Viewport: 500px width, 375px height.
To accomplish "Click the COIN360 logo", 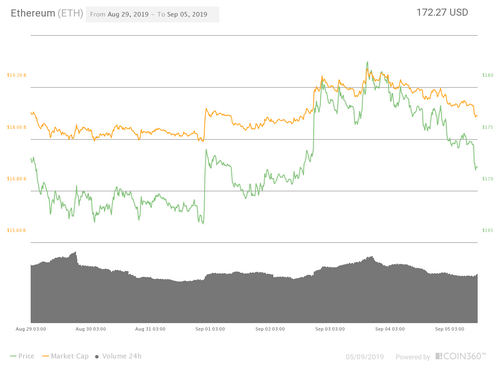I will click(461, 356).
